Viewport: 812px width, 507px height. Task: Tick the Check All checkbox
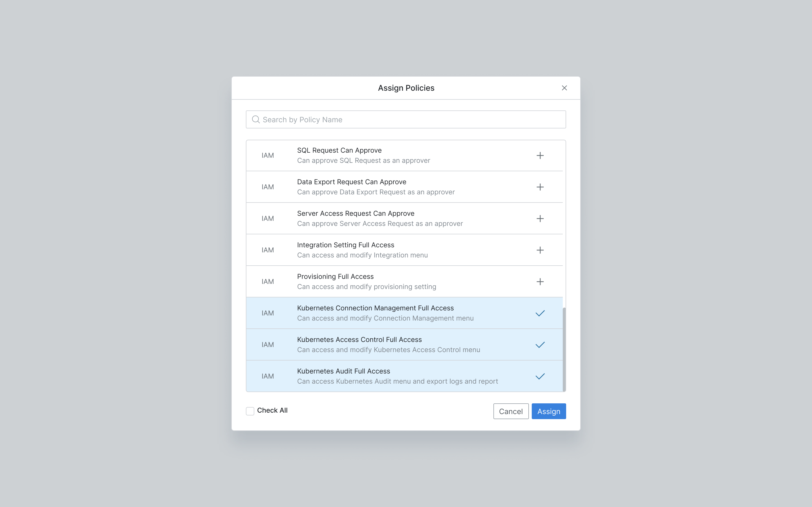(250, 411)
